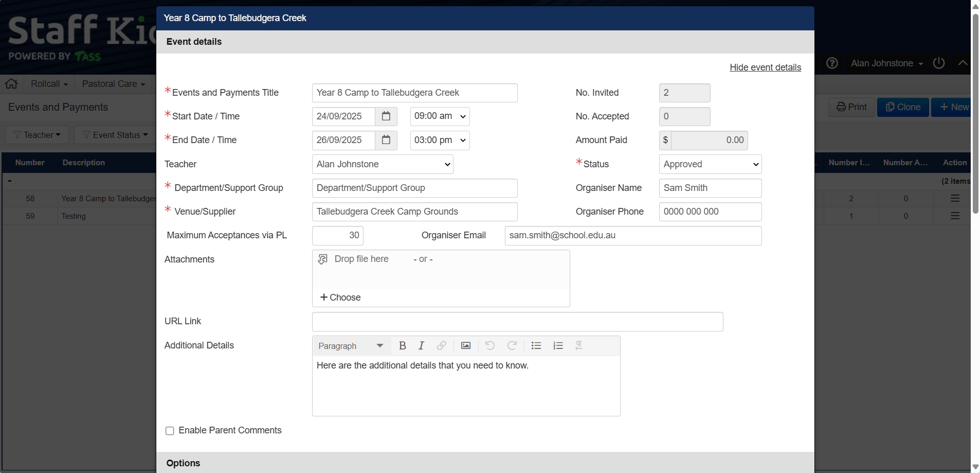Click the Hide event details link

(765, 67)
